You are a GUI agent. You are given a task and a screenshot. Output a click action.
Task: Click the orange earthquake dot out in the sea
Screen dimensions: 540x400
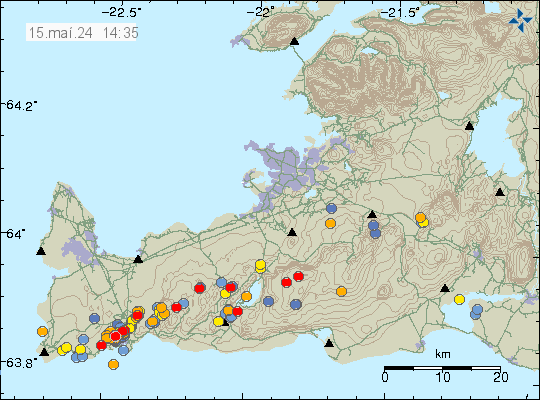pos(113,364)
